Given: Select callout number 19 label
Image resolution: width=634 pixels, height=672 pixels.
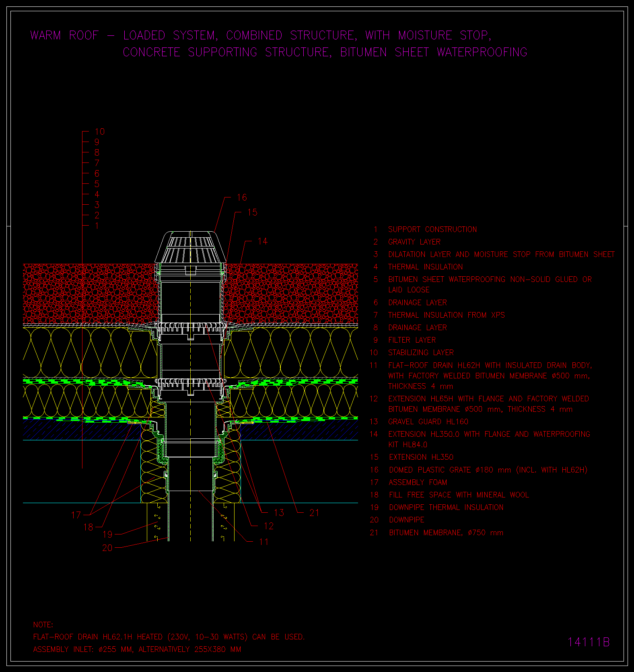Looking at the screenshot, I should pos(107,534).
